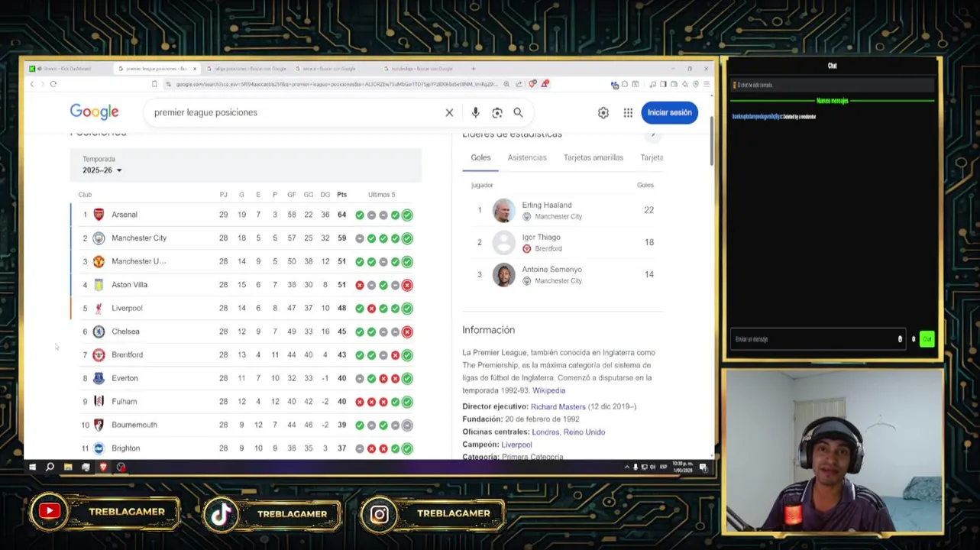The image size is (980, 550).
Task: Open File Explorer from taskbar
Action: click(x=68, y=467)
